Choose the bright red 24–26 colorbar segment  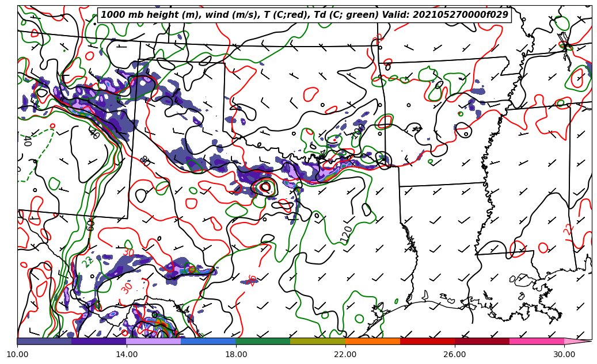click(x=427, y=341)
